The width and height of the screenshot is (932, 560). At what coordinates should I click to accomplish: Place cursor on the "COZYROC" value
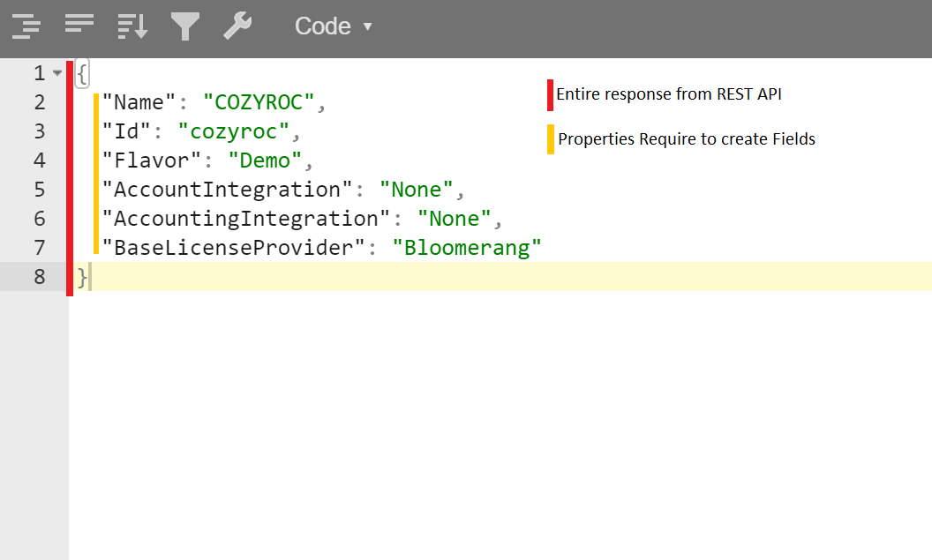point(259,102)
